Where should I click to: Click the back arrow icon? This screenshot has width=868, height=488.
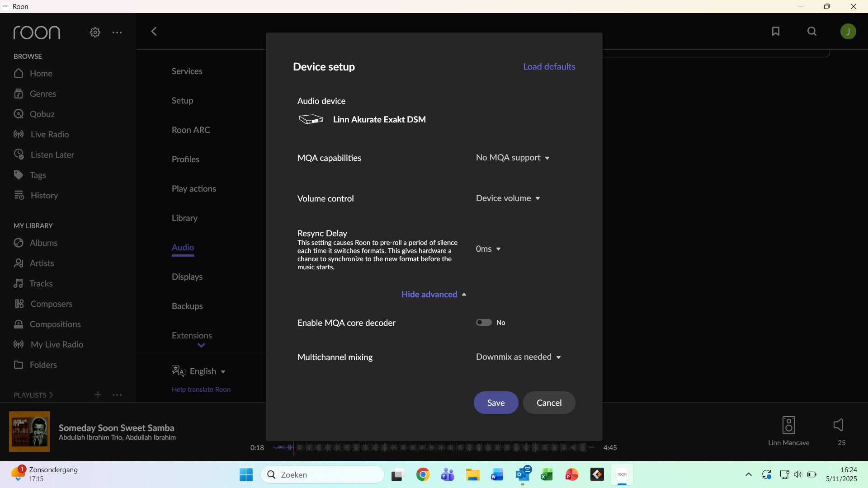(x=154, y=31)
